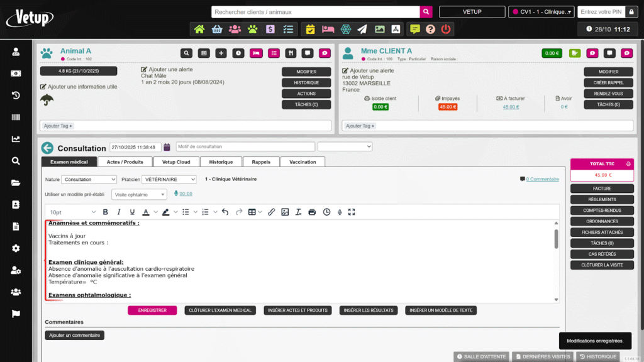
Task: Toggle italic formatting in the editor
Action: (118, 212)
